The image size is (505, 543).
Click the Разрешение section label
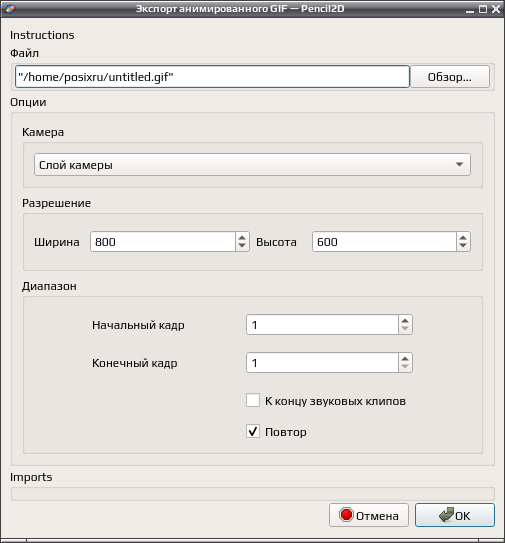click(56, 203)
